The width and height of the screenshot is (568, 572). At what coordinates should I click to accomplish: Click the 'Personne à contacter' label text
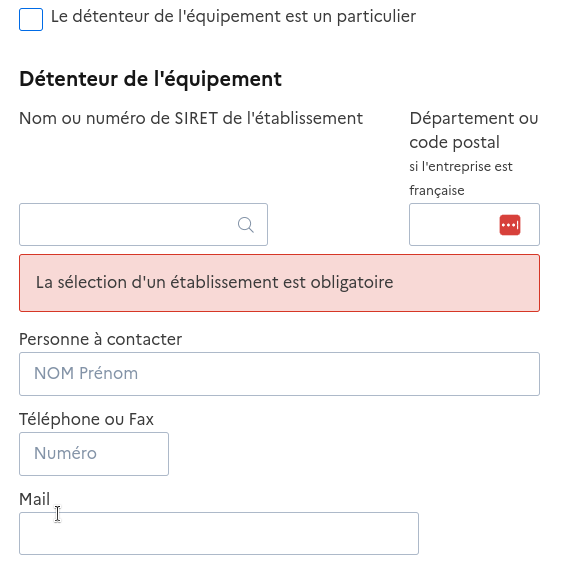[100, 339]
